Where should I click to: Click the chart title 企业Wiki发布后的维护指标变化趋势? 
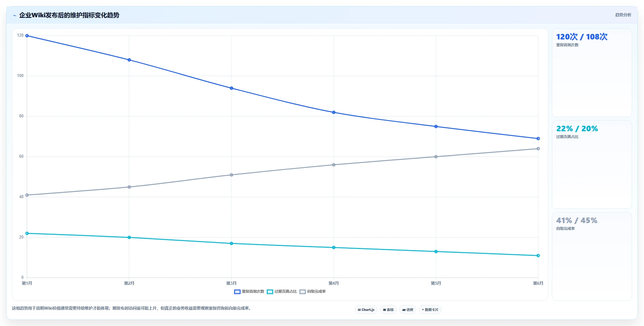click(69, 15)
